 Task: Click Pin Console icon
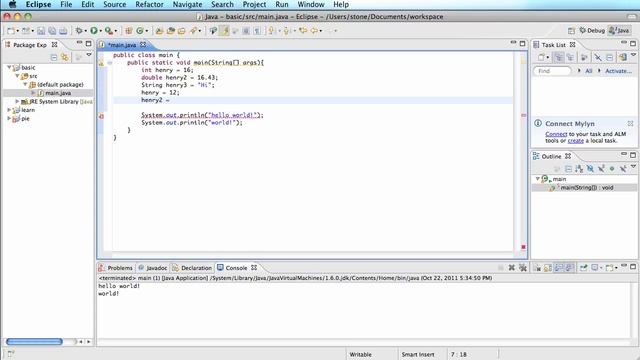tap(584, 268)
